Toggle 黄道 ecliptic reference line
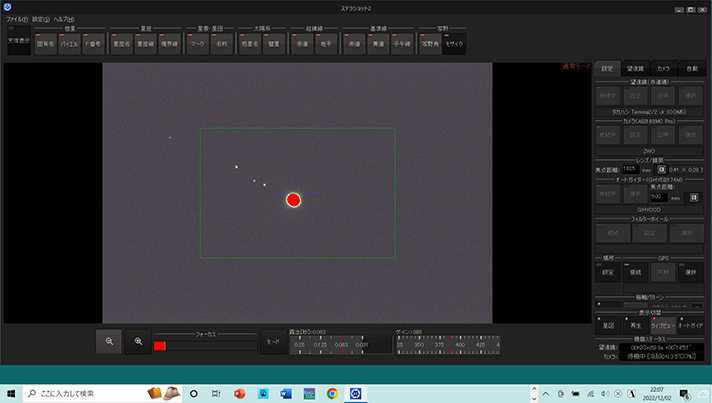The height and width of the screenshot is (403, 712). point(378,44)
